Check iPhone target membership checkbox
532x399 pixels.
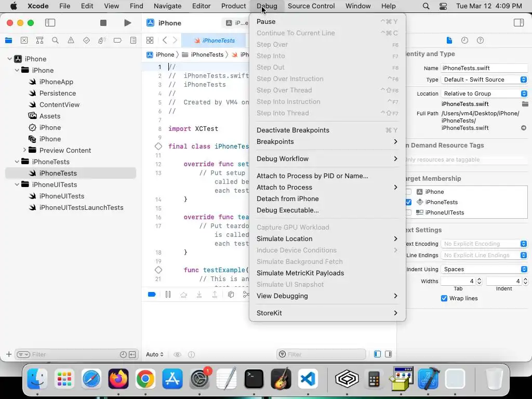pyautogui.click(x=409, y=192)
